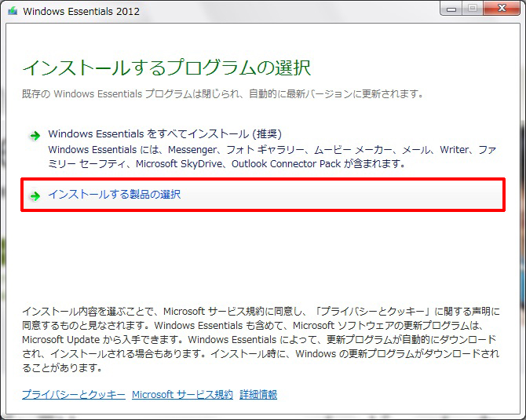Image resolution: width=526 pixels, height=420 pixels.
Task: Click the disabled maximize window button
Action: pos(473,9)
